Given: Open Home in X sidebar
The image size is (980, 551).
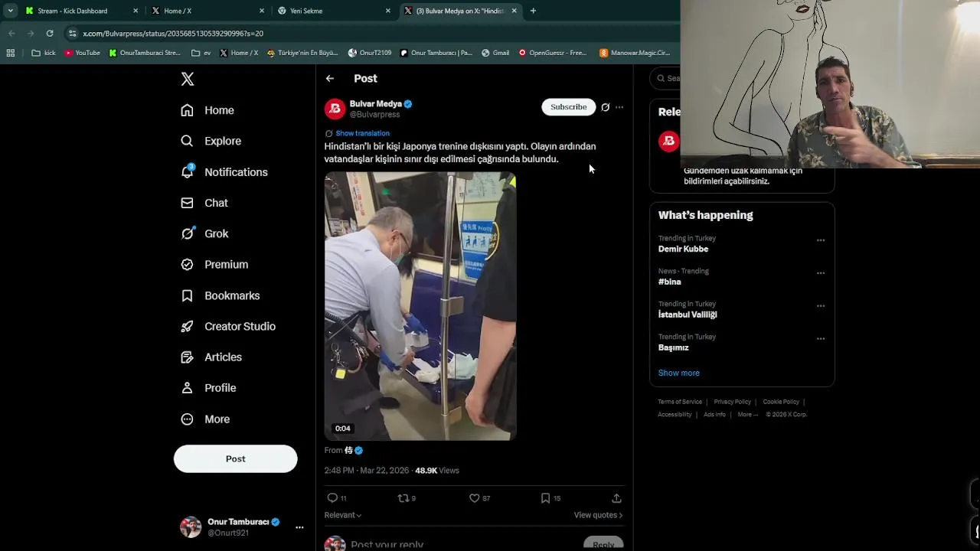Looking at the screenshot, I should point(207,110).
